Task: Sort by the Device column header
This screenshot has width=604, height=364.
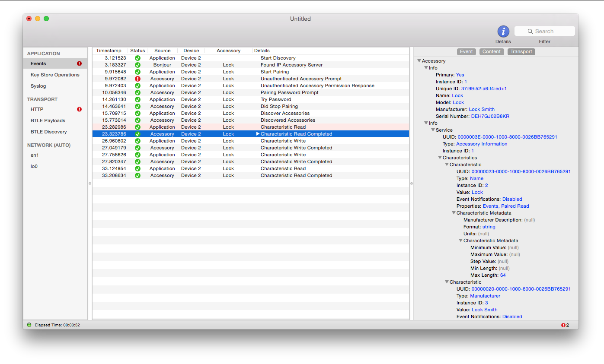Action: [x=191, y=51]
